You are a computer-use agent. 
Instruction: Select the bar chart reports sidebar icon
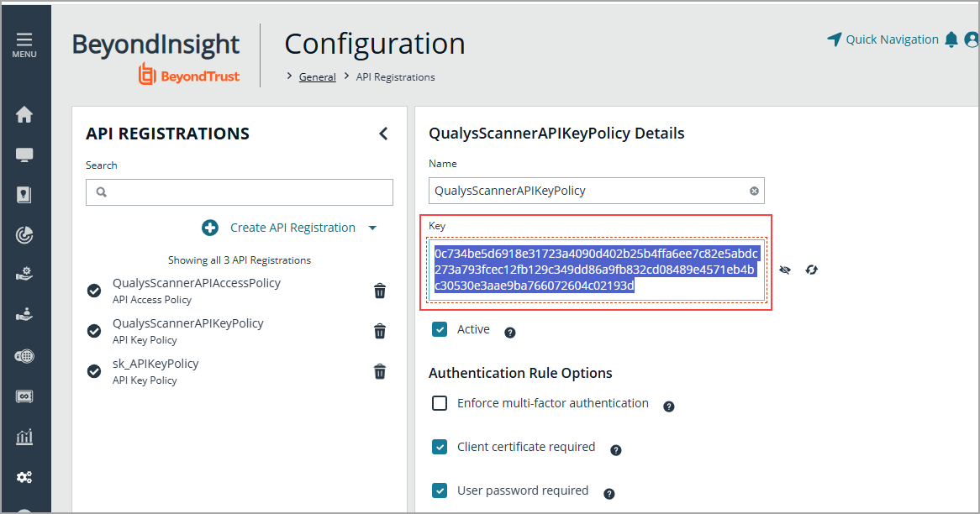click(x=25, y=436)
